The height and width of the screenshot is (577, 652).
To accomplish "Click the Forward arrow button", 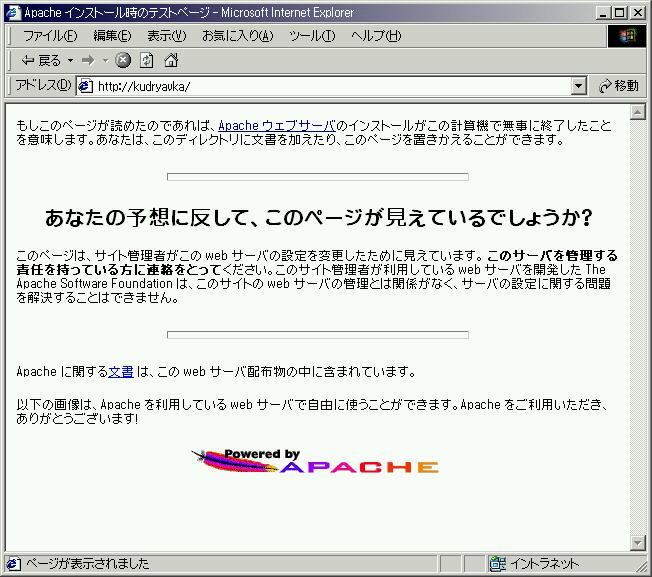I will [88, 61].
